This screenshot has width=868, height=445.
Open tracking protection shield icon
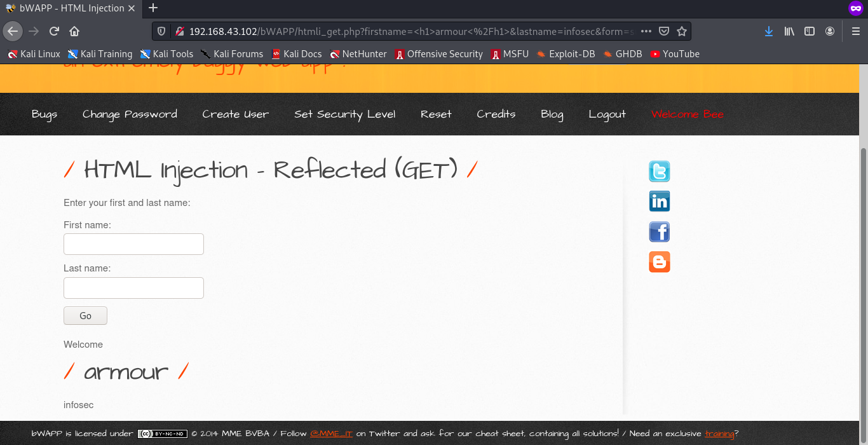tap(161, 31)
